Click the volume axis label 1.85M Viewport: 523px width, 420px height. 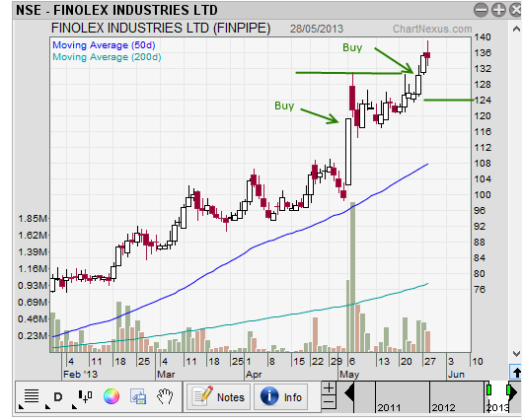point(33,219)
